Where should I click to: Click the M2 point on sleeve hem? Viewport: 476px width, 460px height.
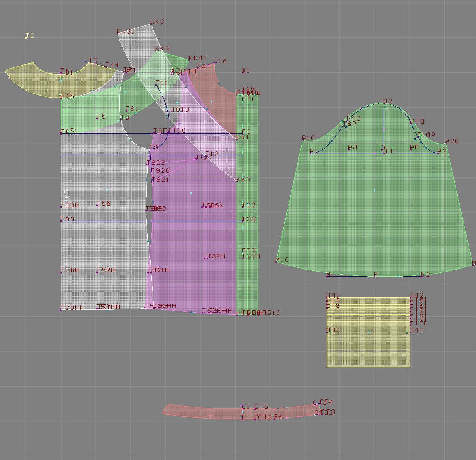tap(422, 276)
